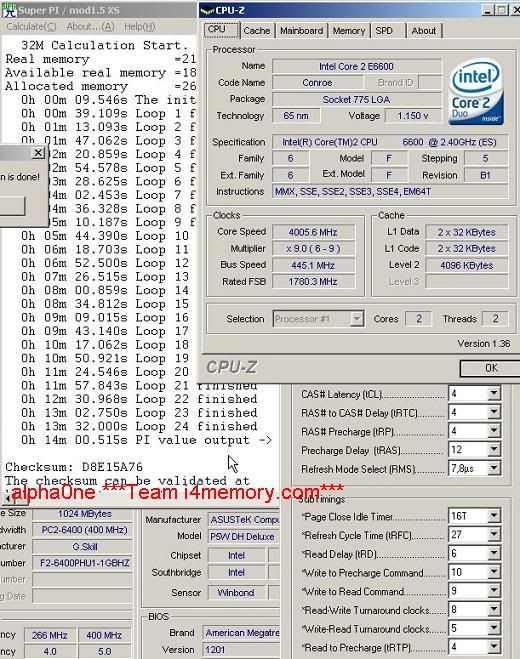Viewport: 520px width, 659px height.
Task: Minimize the CPU-Z window
Action: (487, 10)
